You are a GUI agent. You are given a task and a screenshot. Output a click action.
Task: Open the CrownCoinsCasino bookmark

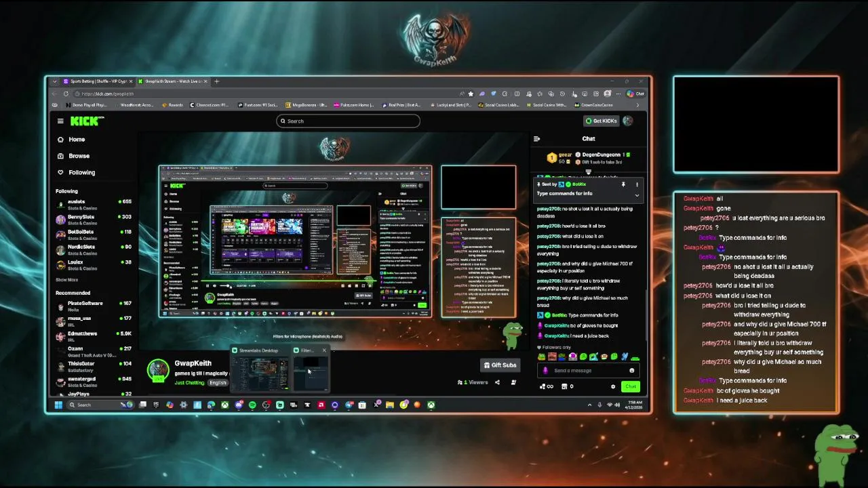click(594, 105)
